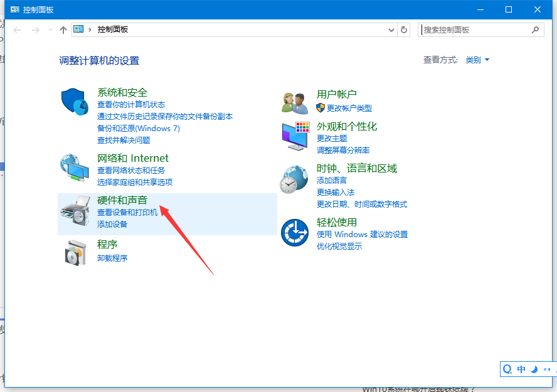557x392 pixels.
Task: Open the 硬件和声音 category link
Action: 122,200
